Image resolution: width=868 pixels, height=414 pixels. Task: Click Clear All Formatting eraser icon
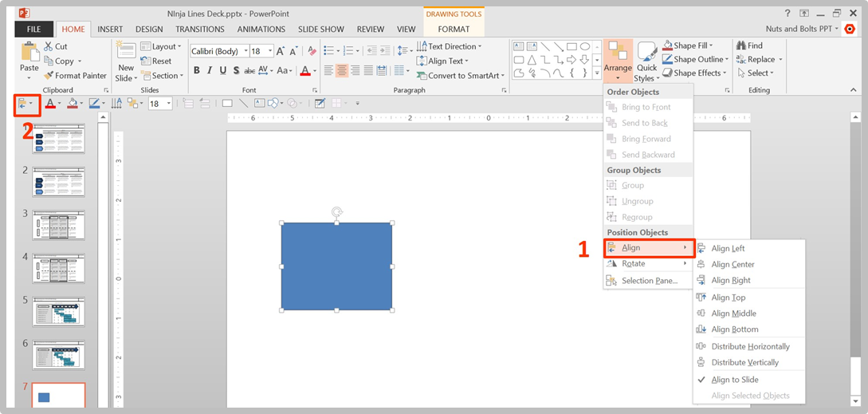[x=312, y=51]
